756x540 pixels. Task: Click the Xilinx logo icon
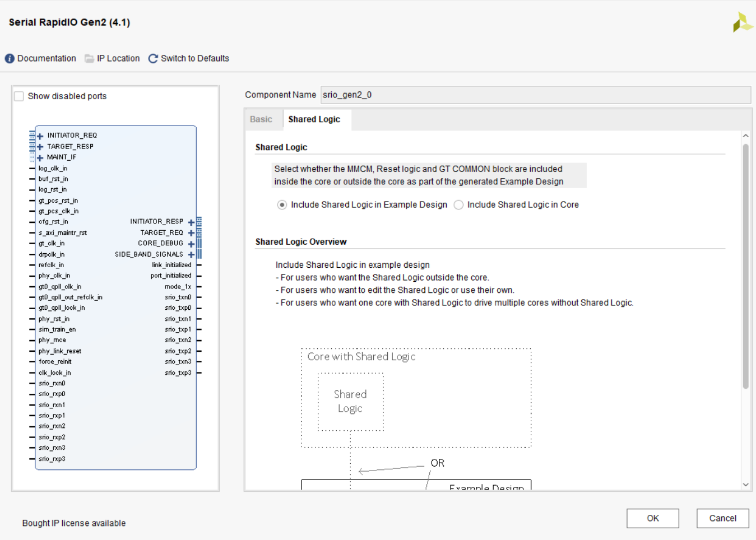pos(742,22)
